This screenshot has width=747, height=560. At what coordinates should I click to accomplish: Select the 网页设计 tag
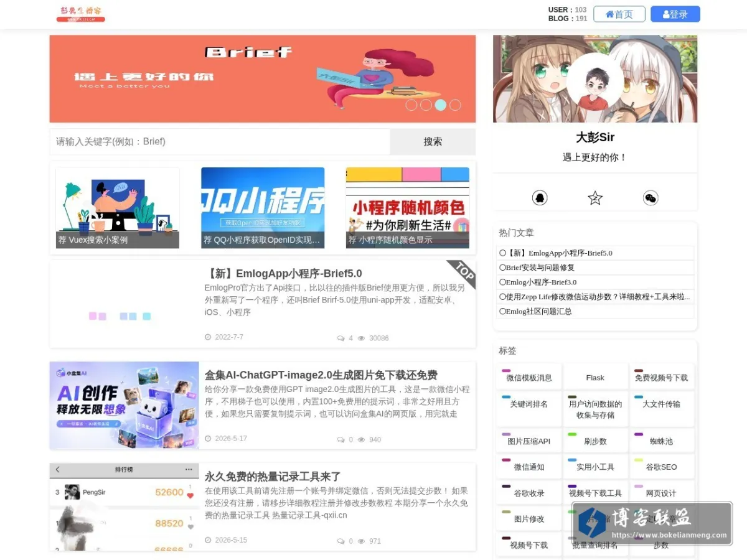[661, 493]
